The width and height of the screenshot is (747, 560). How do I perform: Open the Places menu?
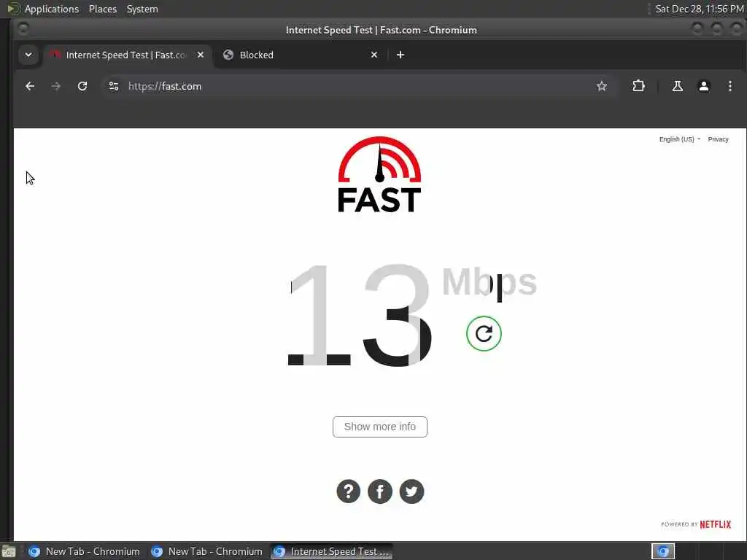103,9
